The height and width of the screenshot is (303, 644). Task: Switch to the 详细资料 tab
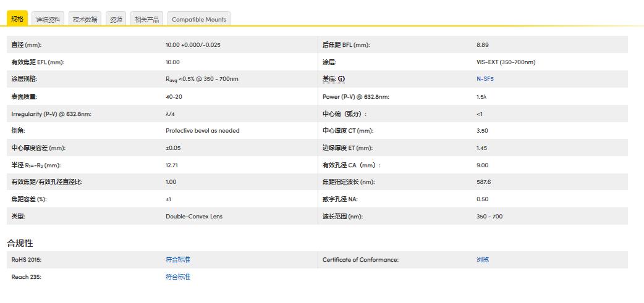tap(48, 19)
